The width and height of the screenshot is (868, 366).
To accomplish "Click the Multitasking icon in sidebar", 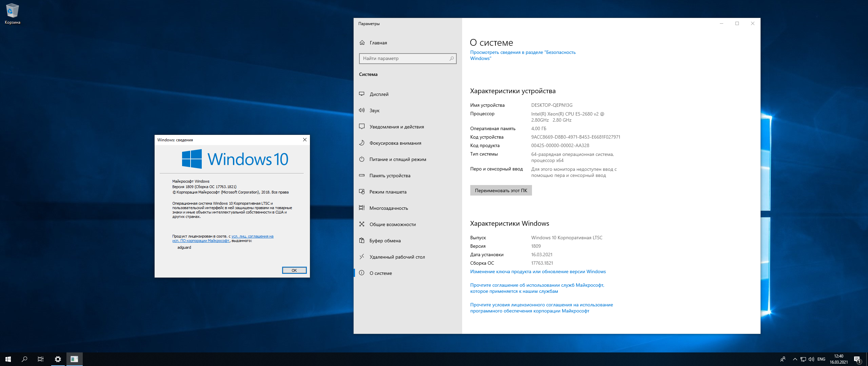I will tap(362, 208).
